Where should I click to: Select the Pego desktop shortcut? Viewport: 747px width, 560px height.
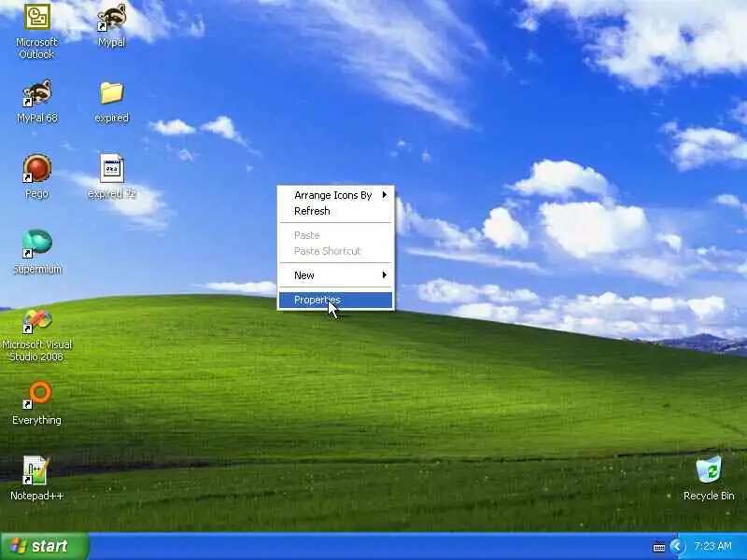point(37,176)
